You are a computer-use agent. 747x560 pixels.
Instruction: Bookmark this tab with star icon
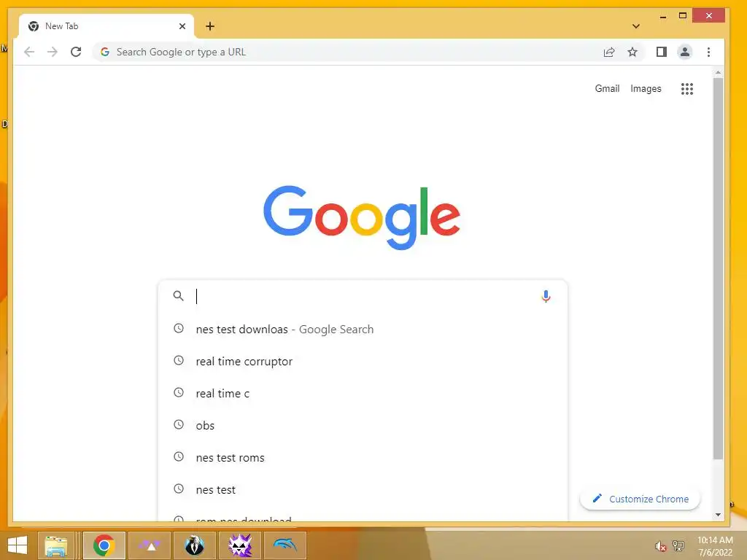point(632,52)
